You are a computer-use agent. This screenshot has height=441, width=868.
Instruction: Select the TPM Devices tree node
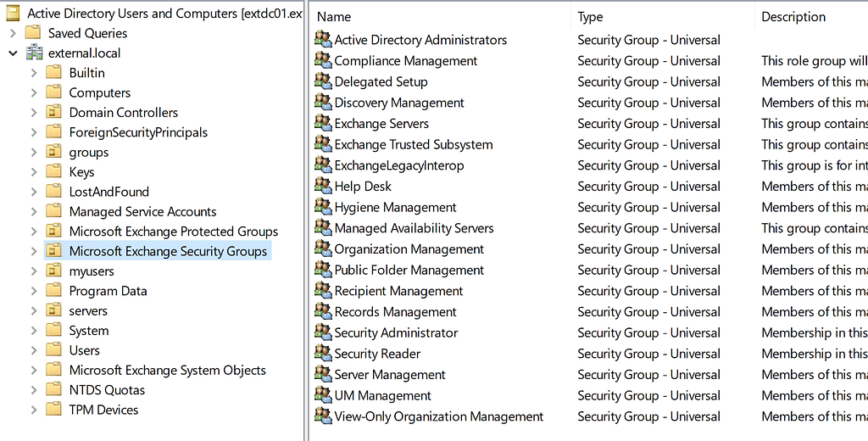(103, 410)
